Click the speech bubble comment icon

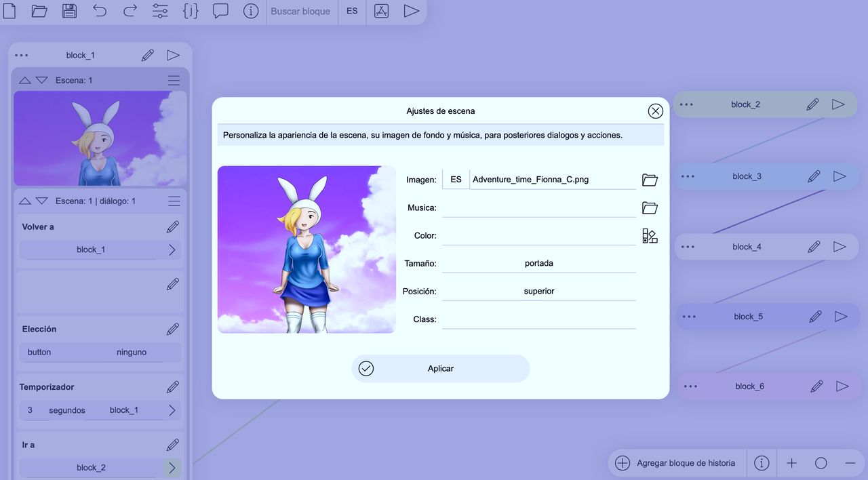coord(220,11)
